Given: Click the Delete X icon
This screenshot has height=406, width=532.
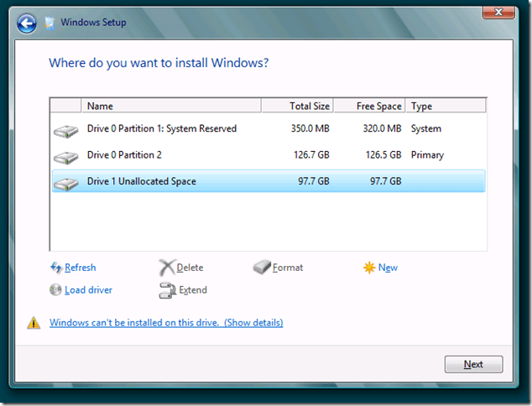Looking at the screenshot, I should click(x=166, y=268).
